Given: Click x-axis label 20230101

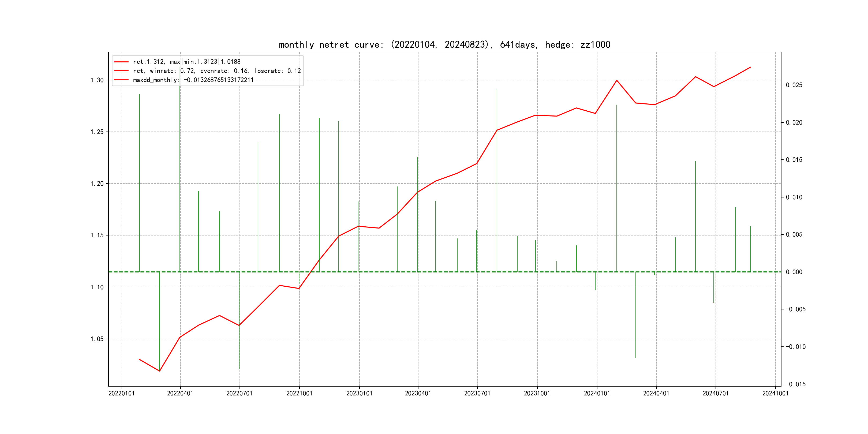Looking at the screenshot, I should coord(359,393).
